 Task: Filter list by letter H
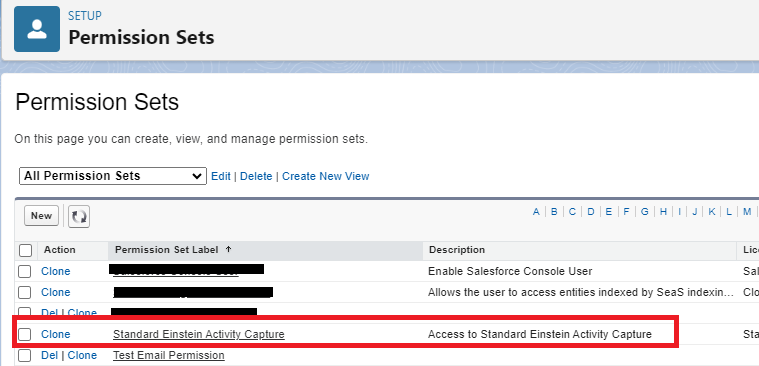(664, 212)
